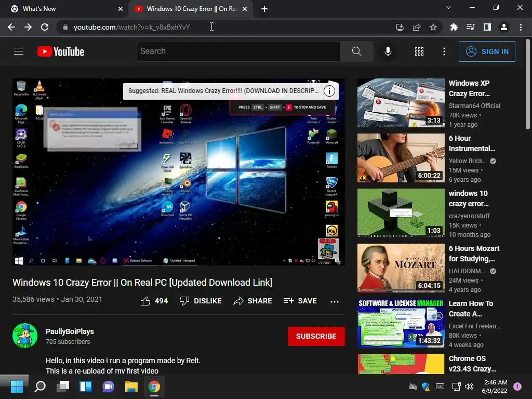Click the volume icon in system tray
The image size is (532, 399).
coord(469,387)
